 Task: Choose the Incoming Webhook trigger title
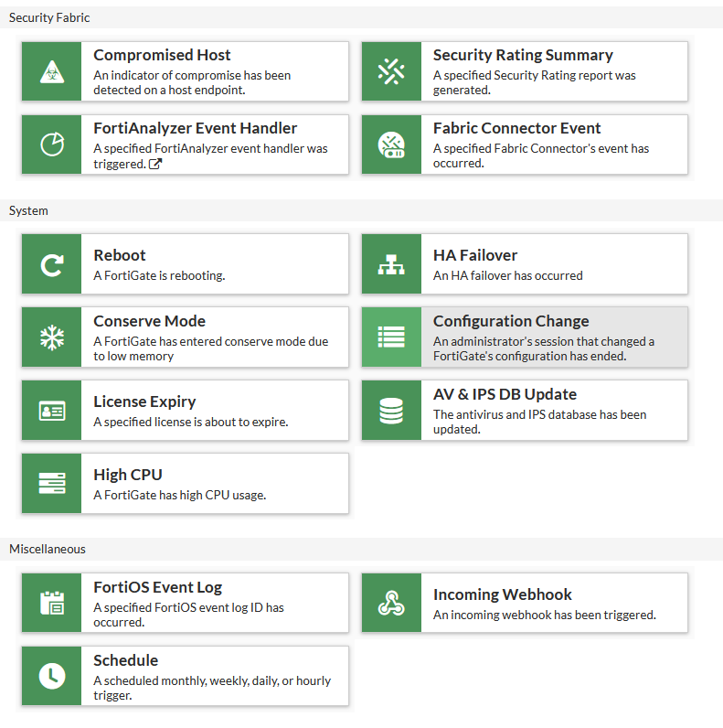point(503,594)
